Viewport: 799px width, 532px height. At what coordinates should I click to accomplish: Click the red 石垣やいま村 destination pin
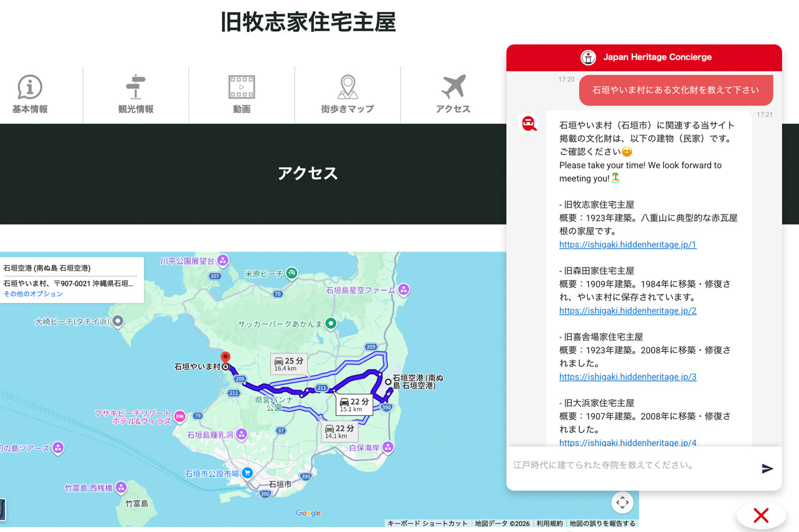click(225, 357)
